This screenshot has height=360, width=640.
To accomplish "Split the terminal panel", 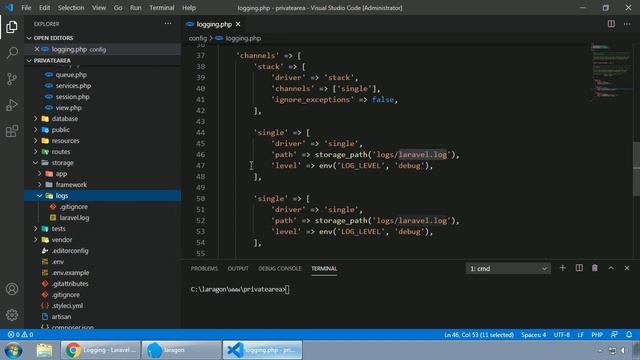I will [579, 268].
